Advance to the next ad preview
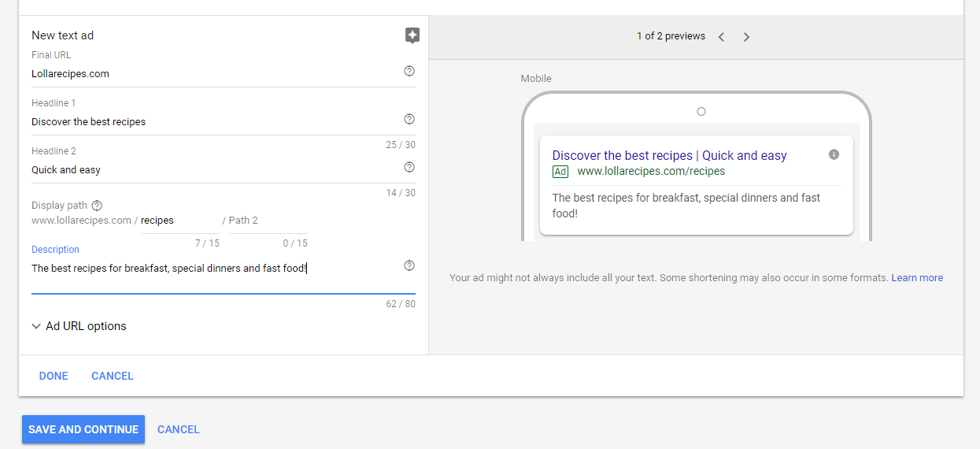 [x=746, y=37]
